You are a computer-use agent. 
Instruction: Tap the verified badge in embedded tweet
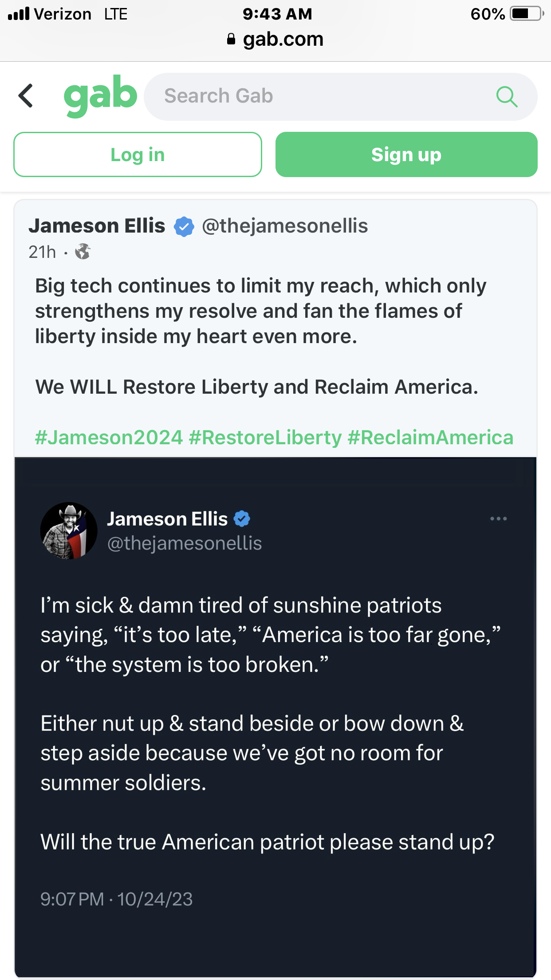point(242,519)
